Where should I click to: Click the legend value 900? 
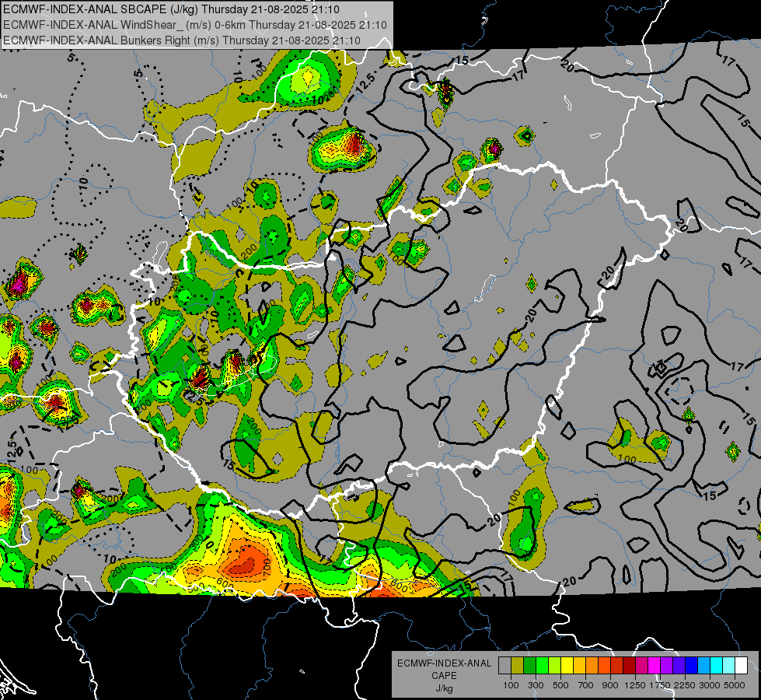point(610,685)
